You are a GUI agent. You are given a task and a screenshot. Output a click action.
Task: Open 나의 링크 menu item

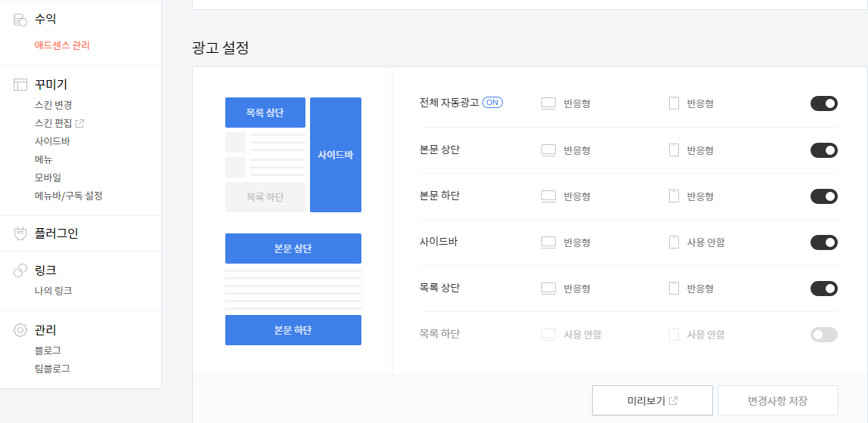[x=53, y=290]
